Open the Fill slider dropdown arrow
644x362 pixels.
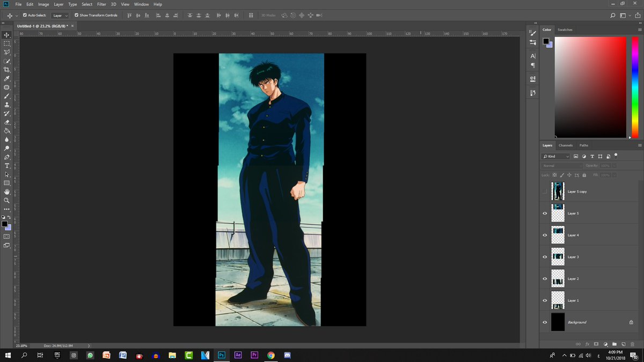pos(614,175)
